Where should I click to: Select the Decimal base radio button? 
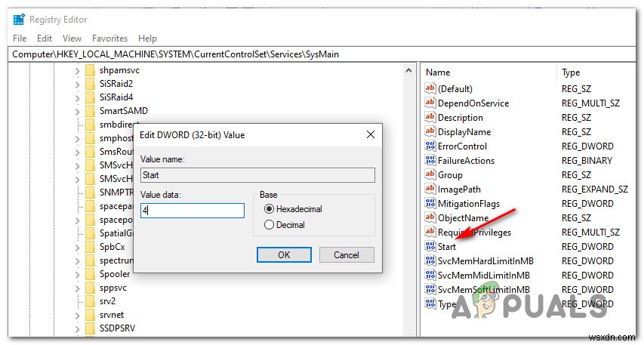coord(269,225)
